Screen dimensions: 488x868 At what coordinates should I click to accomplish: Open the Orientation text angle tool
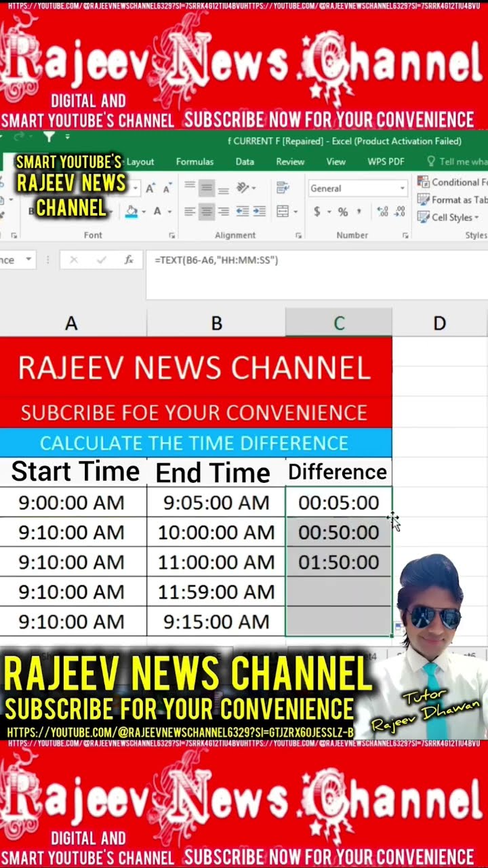coord(242,188)
